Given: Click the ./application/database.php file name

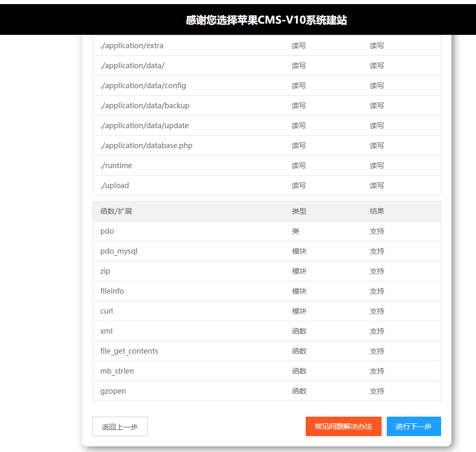Looking at the screenshot, I should (x=146, y=146).
